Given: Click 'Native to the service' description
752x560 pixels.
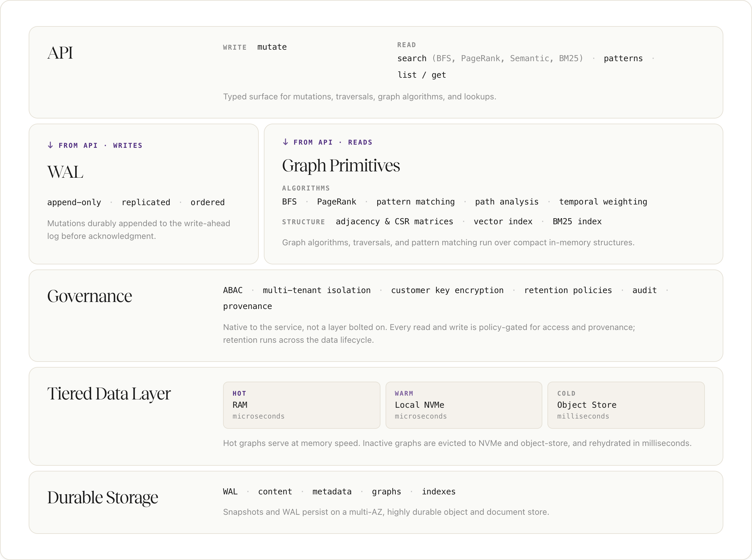Looking at the screenshot, I should 429,334.
